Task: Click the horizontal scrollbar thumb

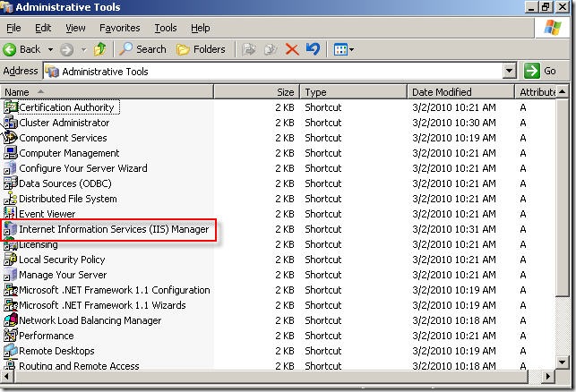Action: pyautogui.click(x=271, y=376)
